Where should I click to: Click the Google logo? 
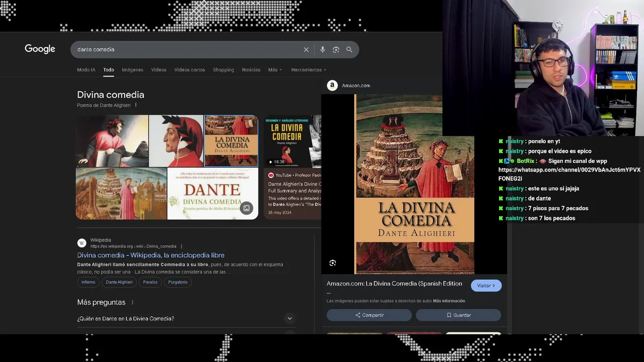pos(40,49)
